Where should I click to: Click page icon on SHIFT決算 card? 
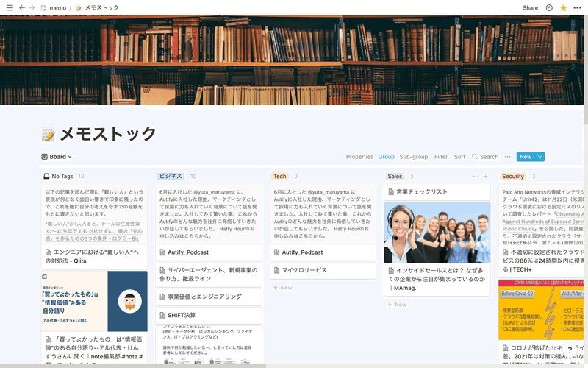tap(162, 316)
